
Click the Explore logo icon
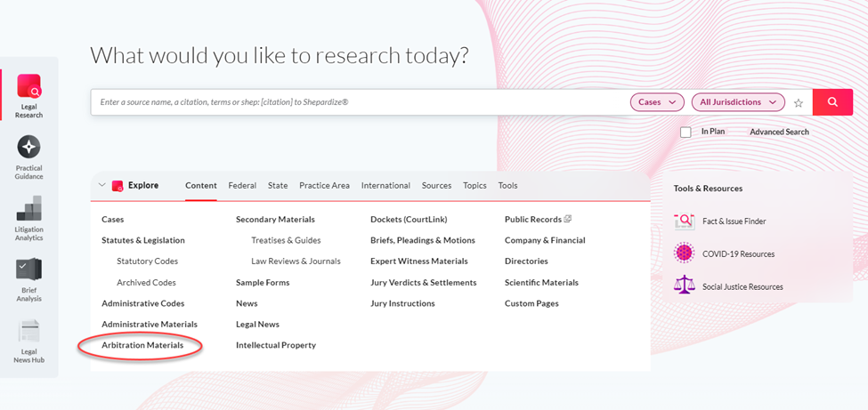(x=117, y=186)
